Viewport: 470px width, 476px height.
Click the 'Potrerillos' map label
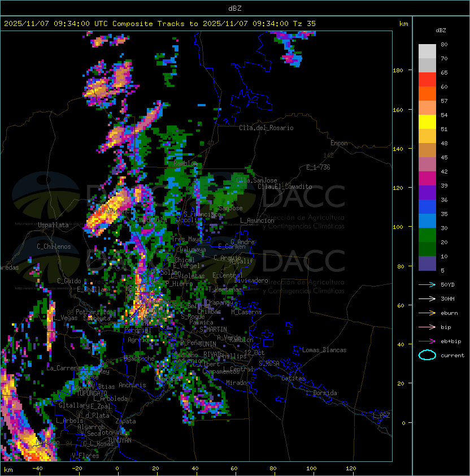94,312
